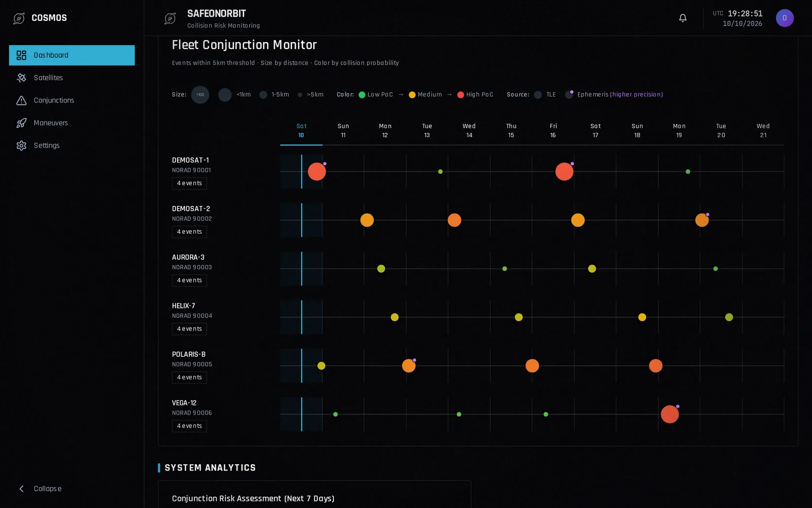Select Sat 10 date column header
This screenshot has width=812, height=508.
click(301, 131)
